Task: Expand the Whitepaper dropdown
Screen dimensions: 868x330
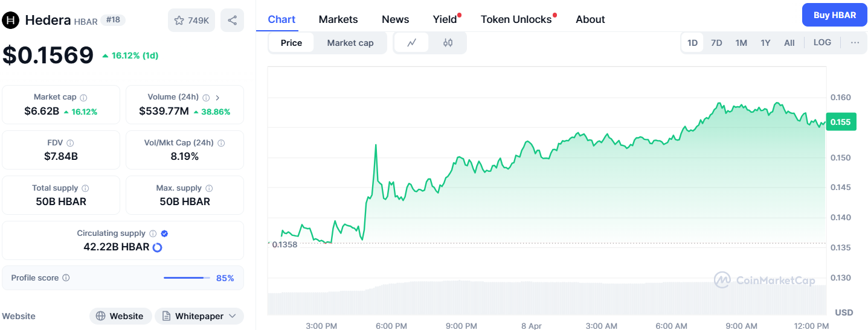Action: (x=199, y=316)
